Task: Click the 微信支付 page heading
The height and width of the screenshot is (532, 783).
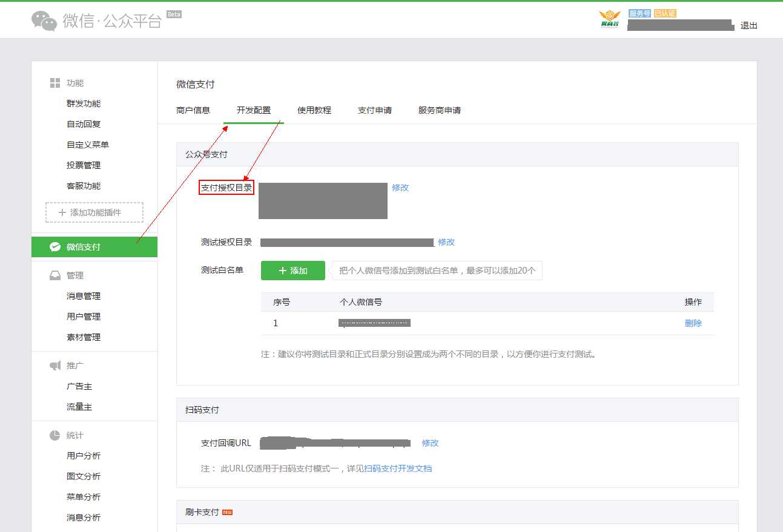Action: pos(196,84)
